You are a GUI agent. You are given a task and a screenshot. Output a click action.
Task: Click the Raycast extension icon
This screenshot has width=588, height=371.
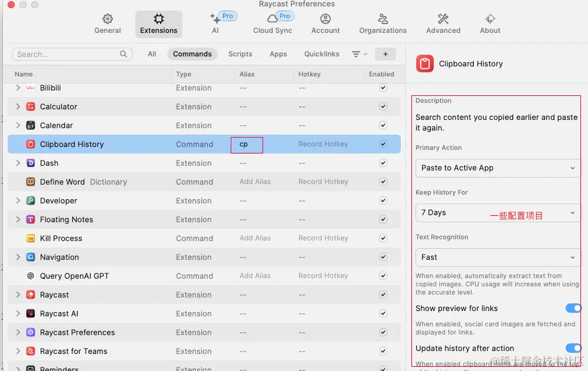31,295
